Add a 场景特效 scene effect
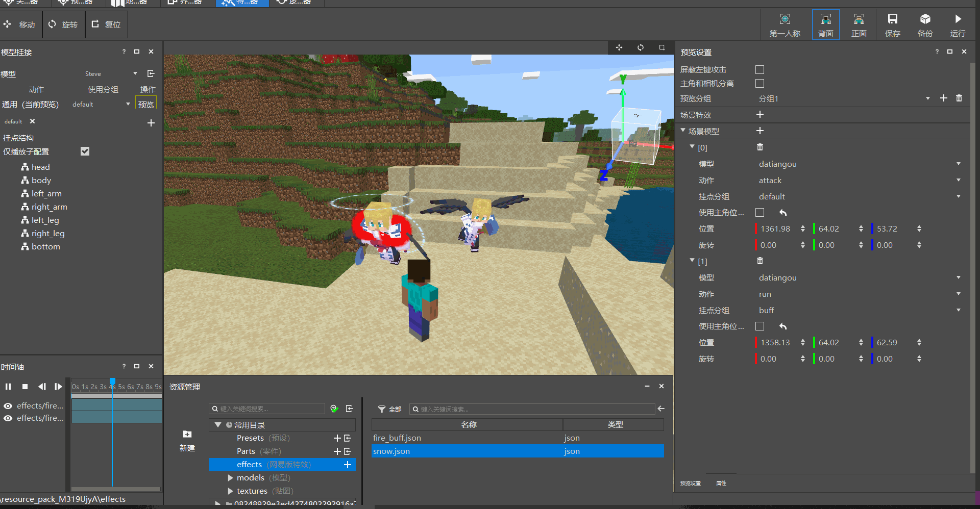Image resolution: width=980 pixels, height=509 pixels. 760,114
